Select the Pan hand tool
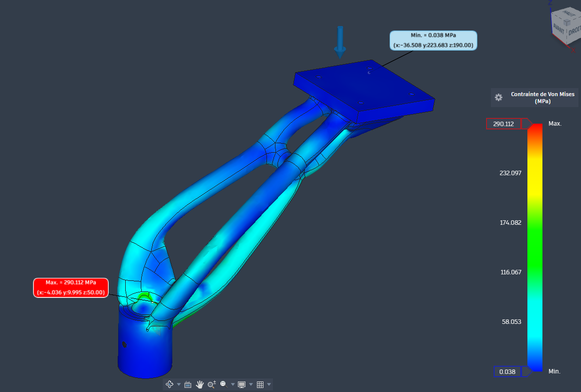The image size is (581, 392). pyautogui.click(x=200, y=384)
